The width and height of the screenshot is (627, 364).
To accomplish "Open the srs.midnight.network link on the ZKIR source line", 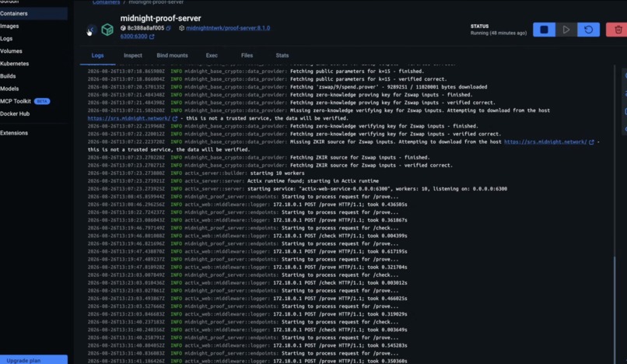I will click(x=545, y=142).
